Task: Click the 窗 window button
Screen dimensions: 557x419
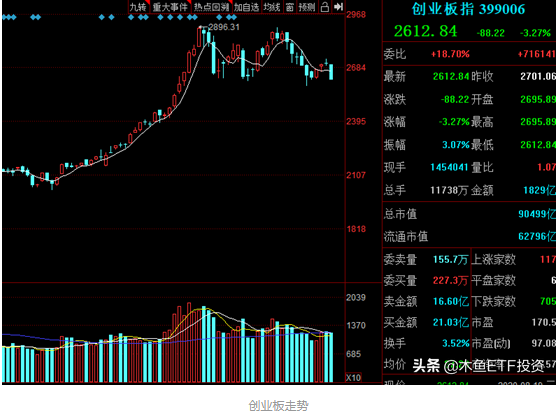Action: (290, 7)
